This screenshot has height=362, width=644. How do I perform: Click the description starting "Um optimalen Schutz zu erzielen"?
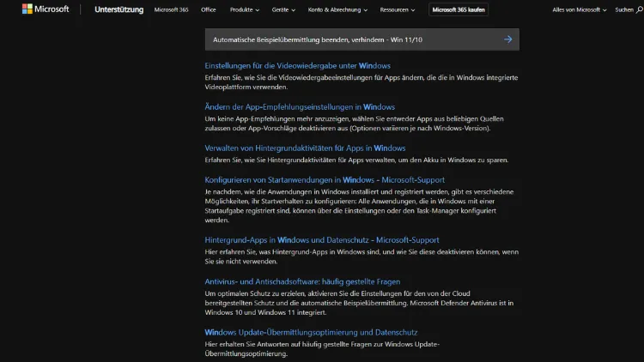pyautogui.click(x=359, y=303)
